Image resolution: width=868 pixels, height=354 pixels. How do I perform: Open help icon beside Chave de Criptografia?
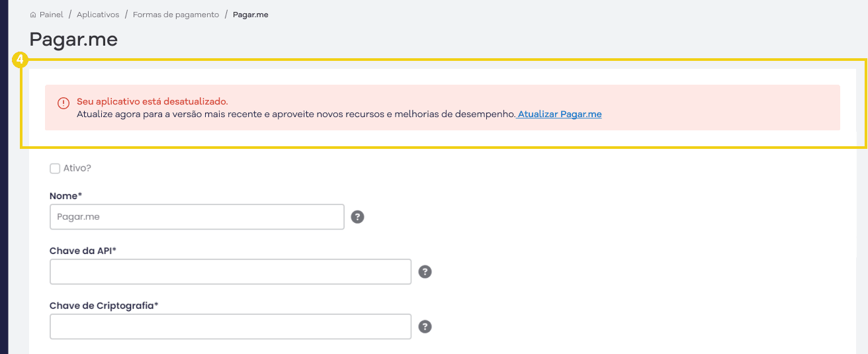425,326
